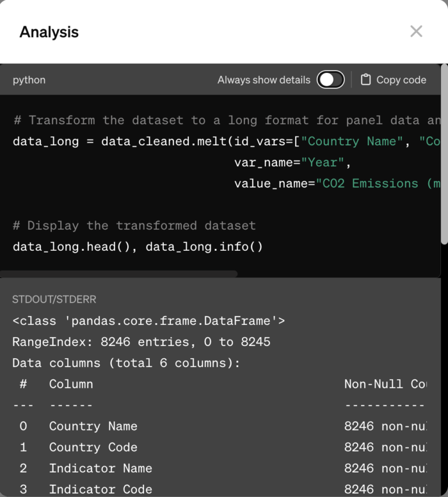Click the data_long.head() code line

[138, 247]
